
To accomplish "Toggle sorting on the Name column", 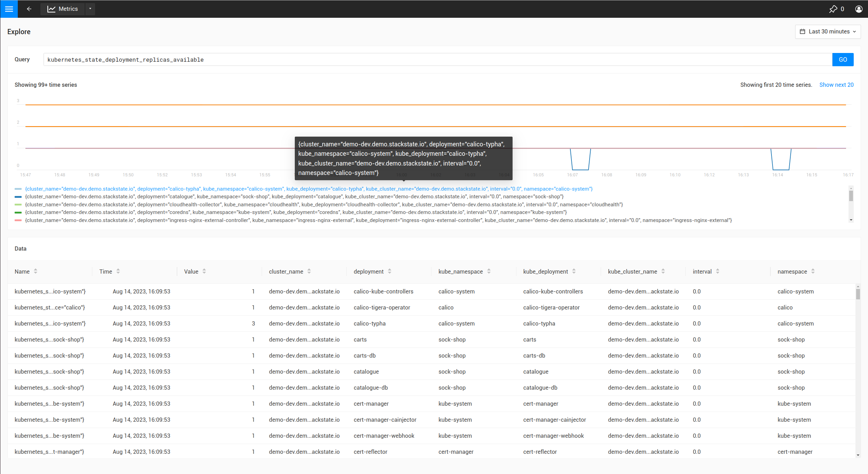I will coord(36,271).
